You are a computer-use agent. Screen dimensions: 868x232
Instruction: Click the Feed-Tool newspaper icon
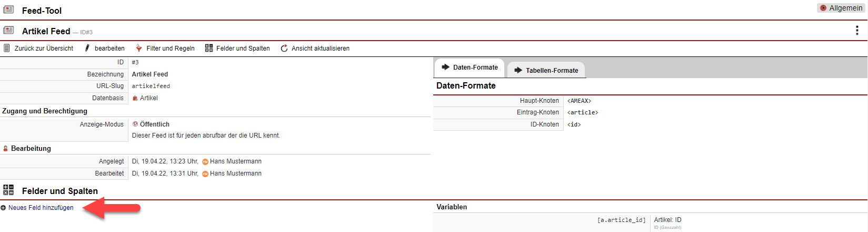(8, 9)
